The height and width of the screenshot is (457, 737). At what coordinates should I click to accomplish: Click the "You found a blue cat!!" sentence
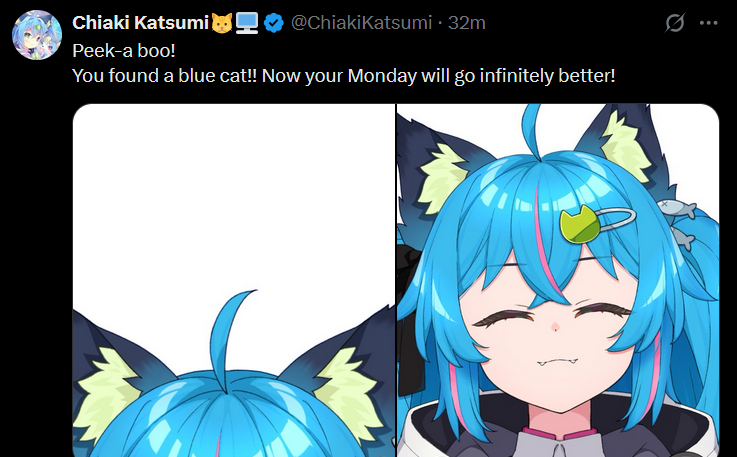point(165,75)
